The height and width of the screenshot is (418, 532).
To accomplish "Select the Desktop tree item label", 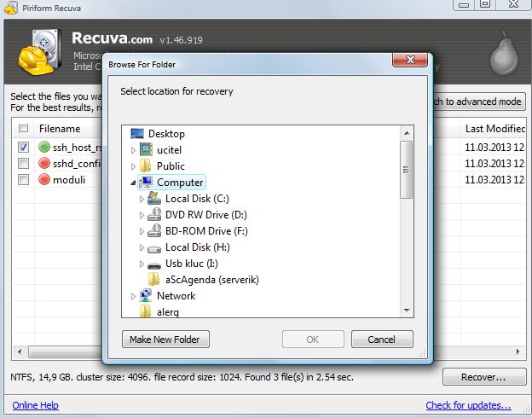I will 166,134.
